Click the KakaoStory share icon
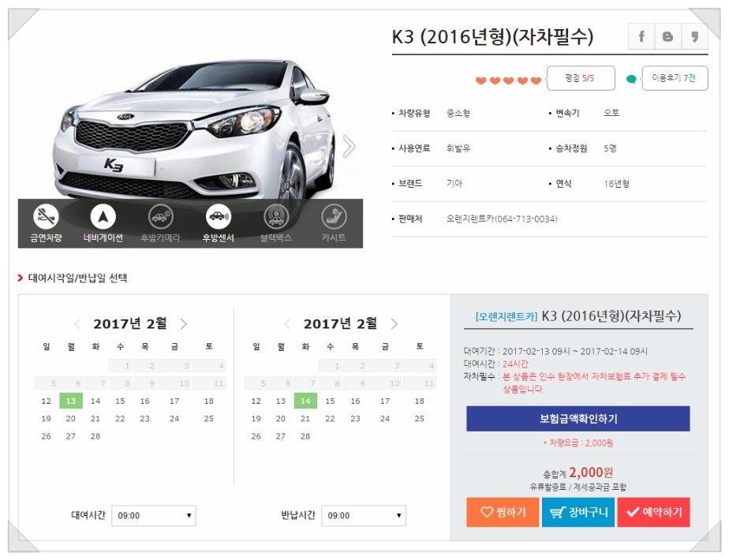 pos(694,36)
